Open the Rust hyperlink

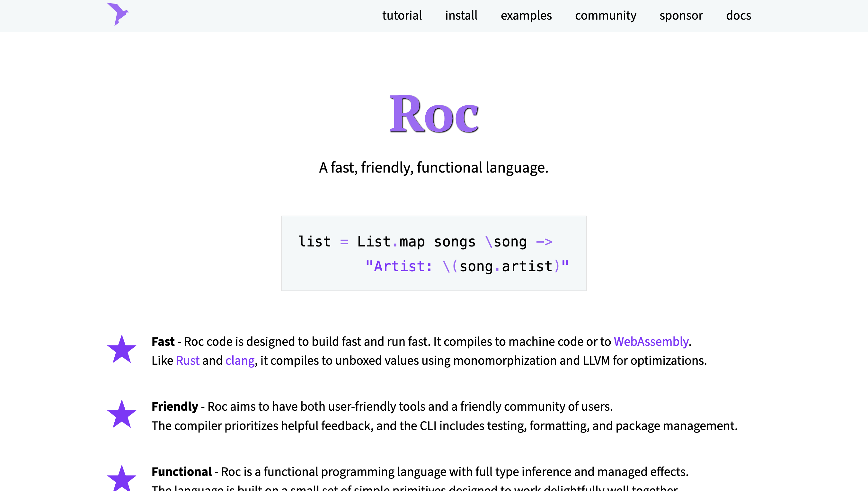click(188, 361)
